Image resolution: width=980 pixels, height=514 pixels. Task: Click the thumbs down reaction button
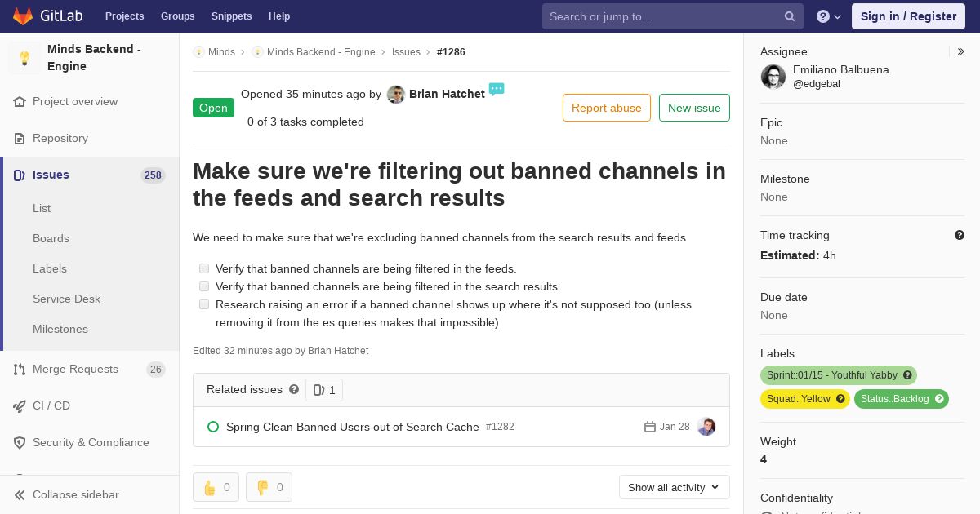point(269,487)
